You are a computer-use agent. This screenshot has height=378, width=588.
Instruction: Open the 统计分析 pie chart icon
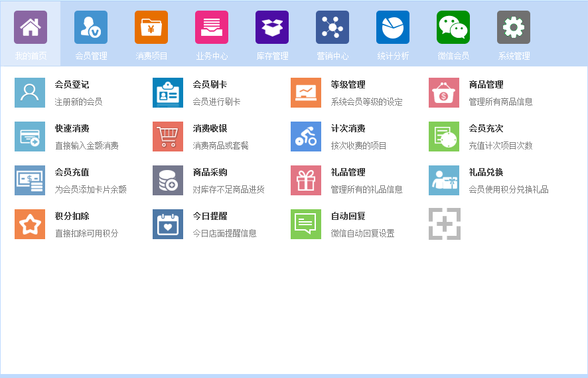[393, 27]
